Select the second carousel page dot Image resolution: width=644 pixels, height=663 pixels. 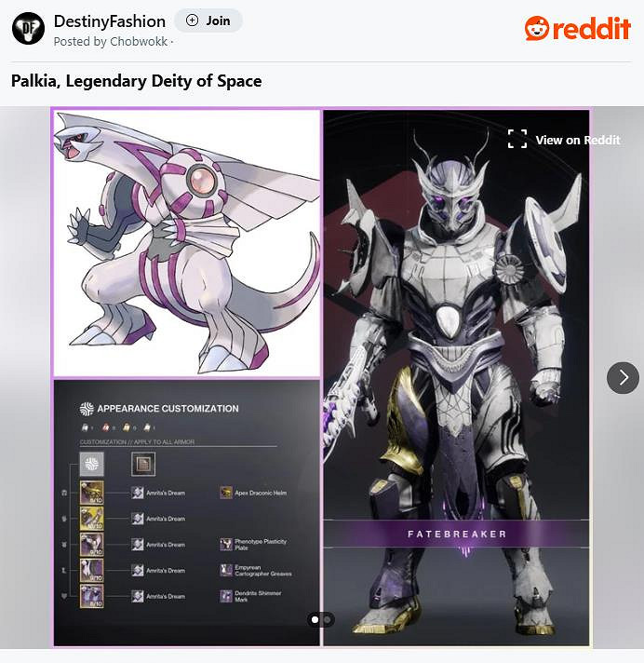(x=327, y=619)
